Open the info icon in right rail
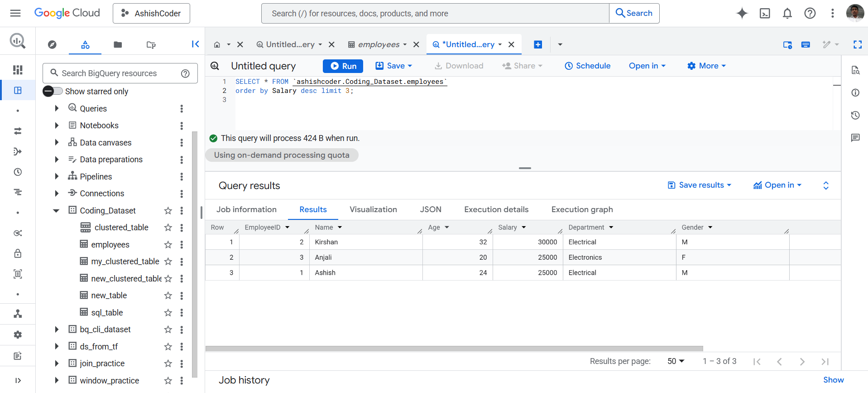 click(855, 92)
